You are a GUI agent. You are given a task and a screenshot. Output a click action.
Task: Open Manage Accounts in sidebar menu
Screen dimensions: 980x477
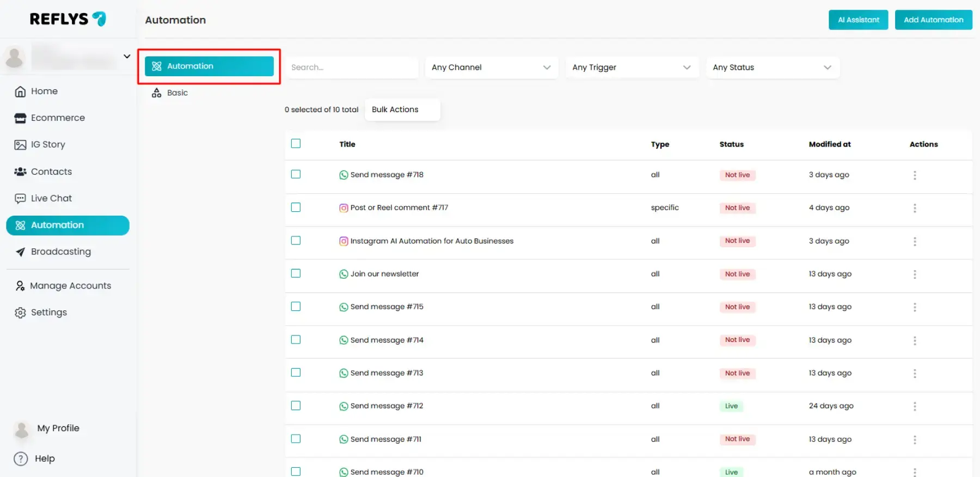coord(70,286)
